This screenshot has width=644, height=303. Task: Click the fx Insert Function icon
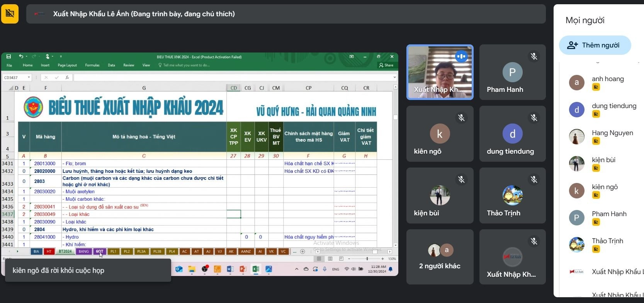pos(67,78)
